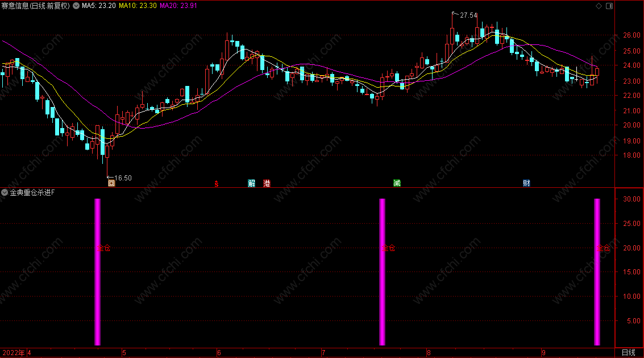Click the 30.00 indicator axis label
Viewport: 644px width, 358px height.
[x=631, y=199]
